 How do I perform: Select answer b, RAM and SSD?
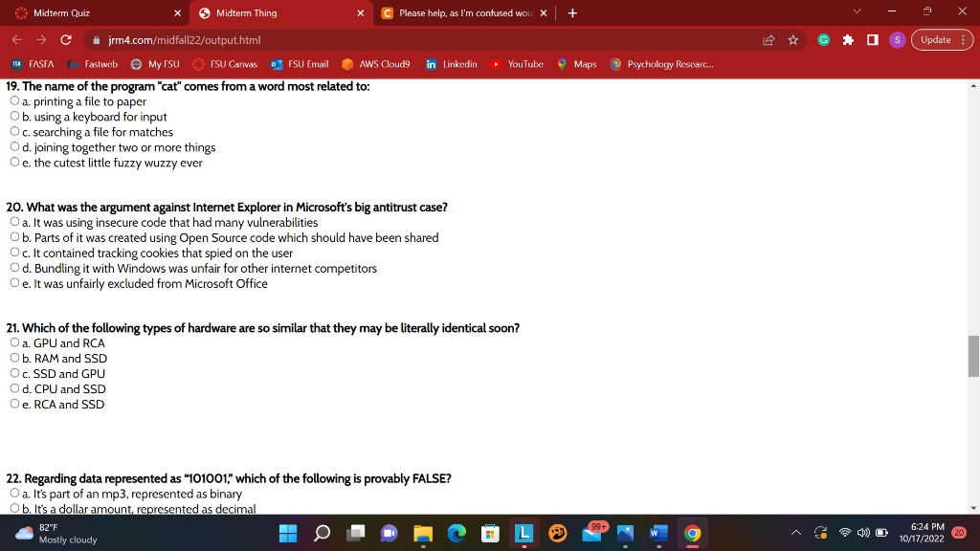coord(13,358)
